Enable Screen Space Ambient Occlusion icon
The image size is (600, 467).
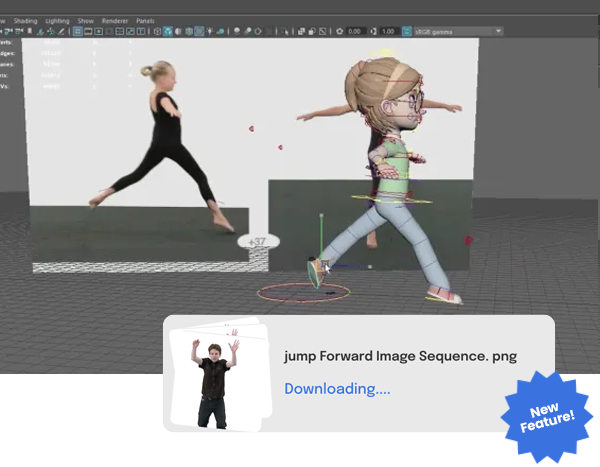click(237, 31)
